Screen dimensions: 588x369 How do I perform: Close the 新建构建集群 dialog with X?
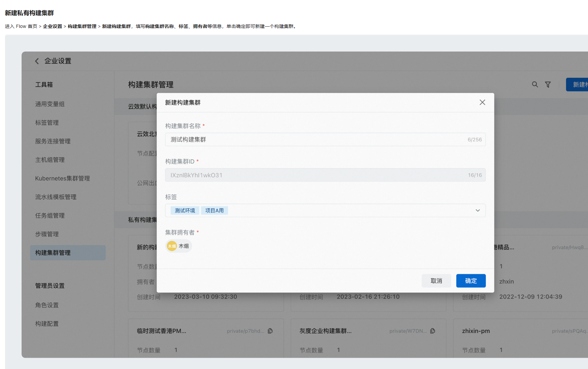(x=482, y=102)
